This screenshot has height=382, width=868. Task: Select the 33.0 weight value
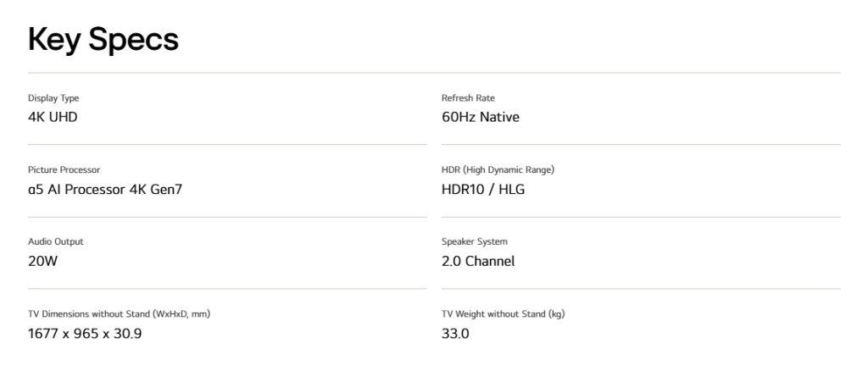[455, 333]
